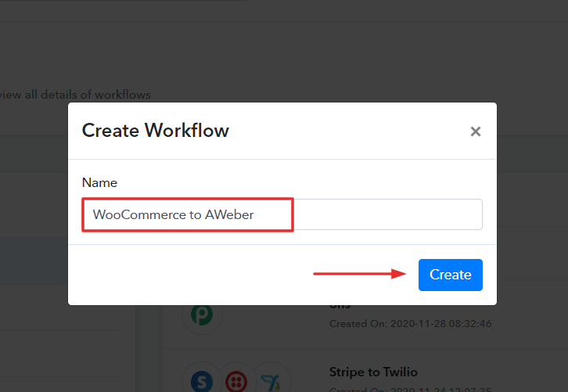Click the blue Stripe S icon

click(202, 380)
